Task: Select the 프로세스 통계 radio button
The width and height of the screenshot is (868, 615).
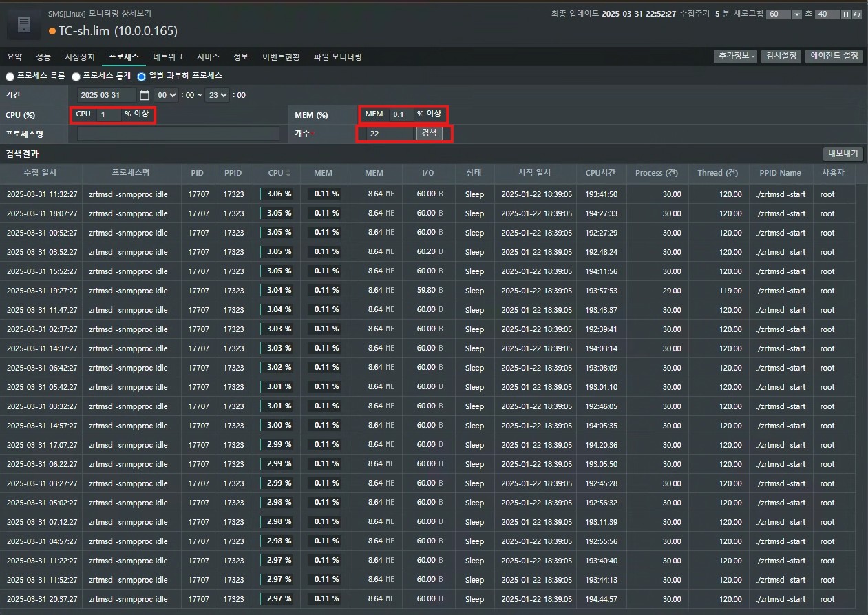Action: tap(76, 76)
